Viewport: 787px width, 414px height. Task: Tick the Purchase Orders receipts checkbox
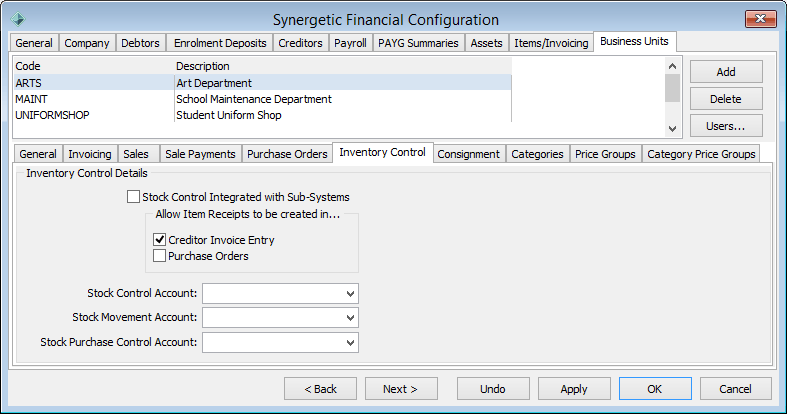160,256
